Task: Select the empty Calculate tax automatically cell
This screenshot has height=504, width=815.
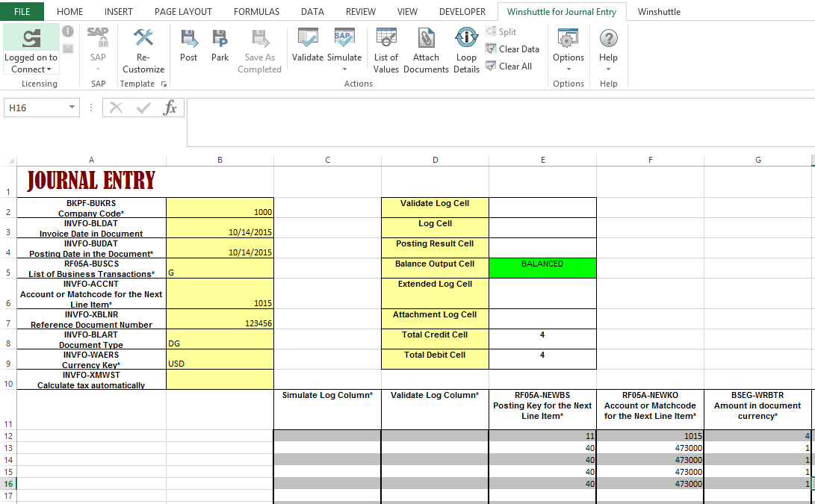Action: 220,380
